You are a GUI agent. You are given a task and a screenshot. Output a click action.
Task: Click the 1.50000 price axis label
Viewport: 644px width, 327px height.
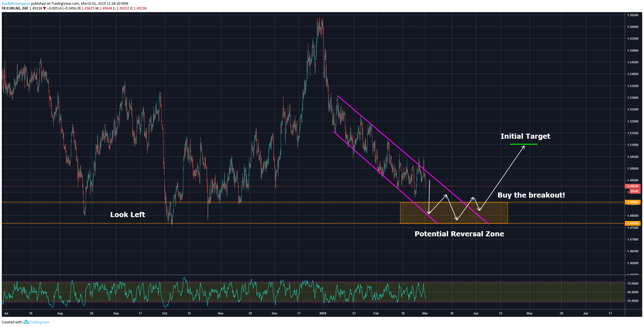[633, 169]
